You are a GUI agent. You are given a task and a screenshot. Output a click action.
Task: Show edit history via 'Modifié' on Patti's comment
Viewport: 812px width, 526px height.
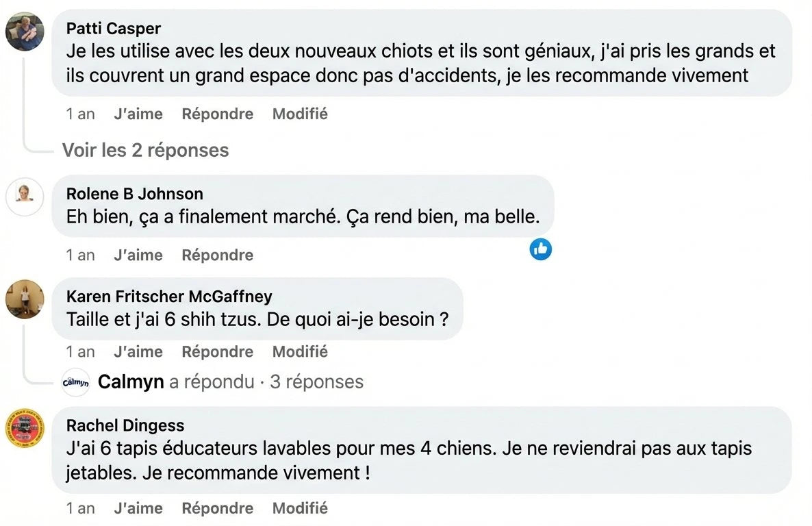tap(299, 114)
